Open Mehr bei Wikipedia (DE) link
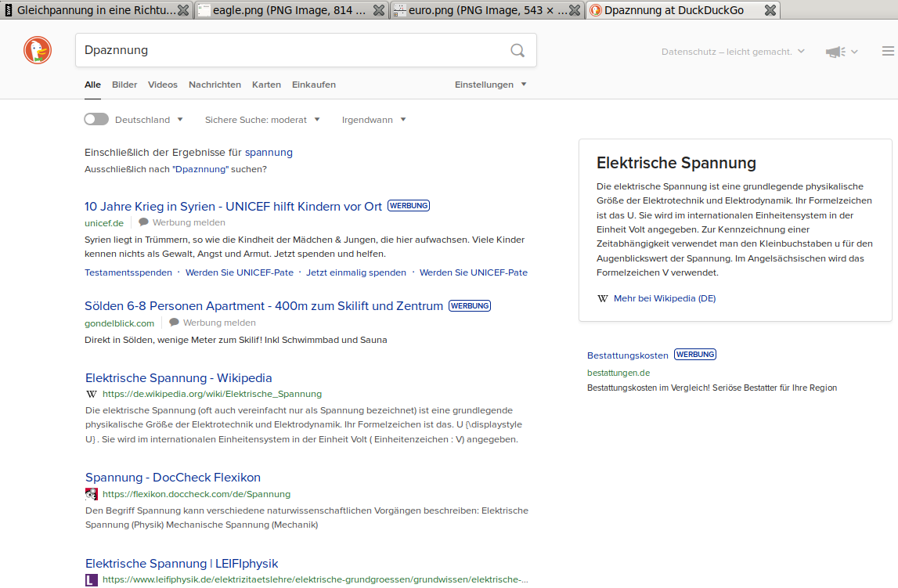 coord(665,298)
